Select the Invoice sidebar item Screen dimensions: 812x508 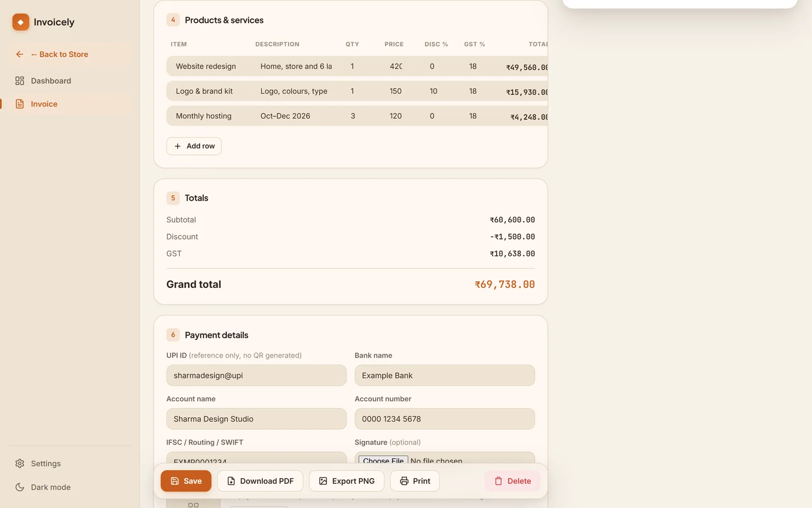pos(70,104)
